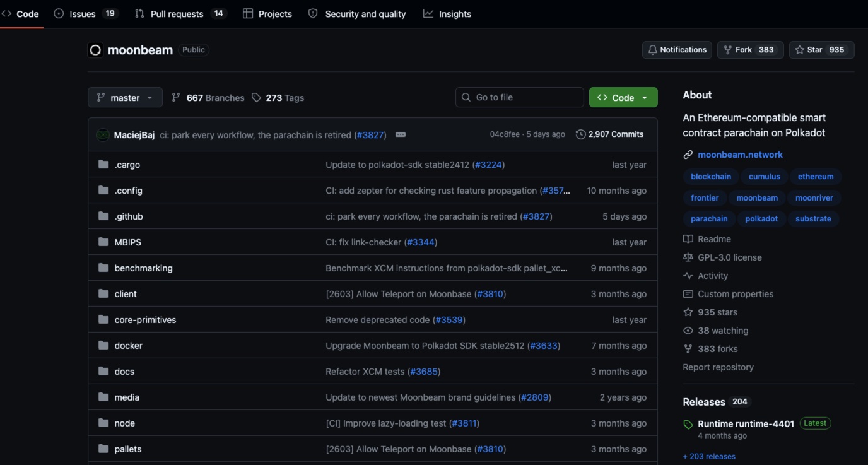View the 667 Branches link
The image size is (868, 465).
[x=208, y=98]
